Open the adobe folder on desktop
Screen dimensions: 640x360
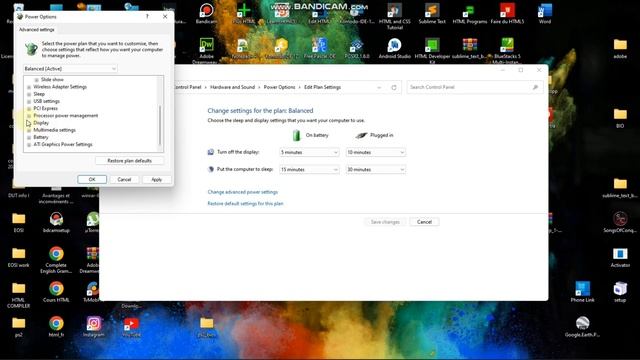pos(620,48)
